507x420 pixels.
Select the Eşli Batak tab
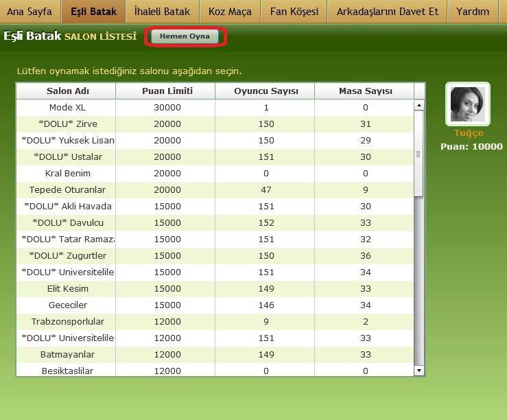[93, 12]
